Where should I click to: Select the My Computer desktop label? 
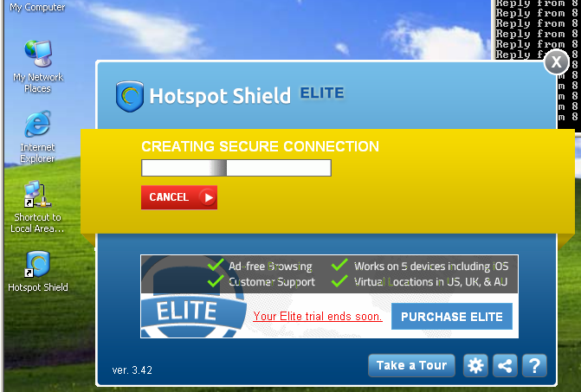click(x=37, y=7)
